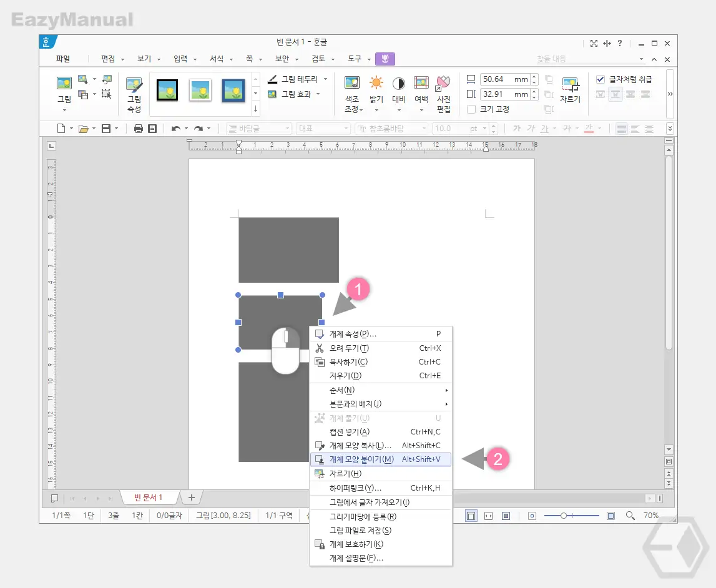The image size is (716, 588).
Task: Click the save diskette icon
Action: point(106,129)
